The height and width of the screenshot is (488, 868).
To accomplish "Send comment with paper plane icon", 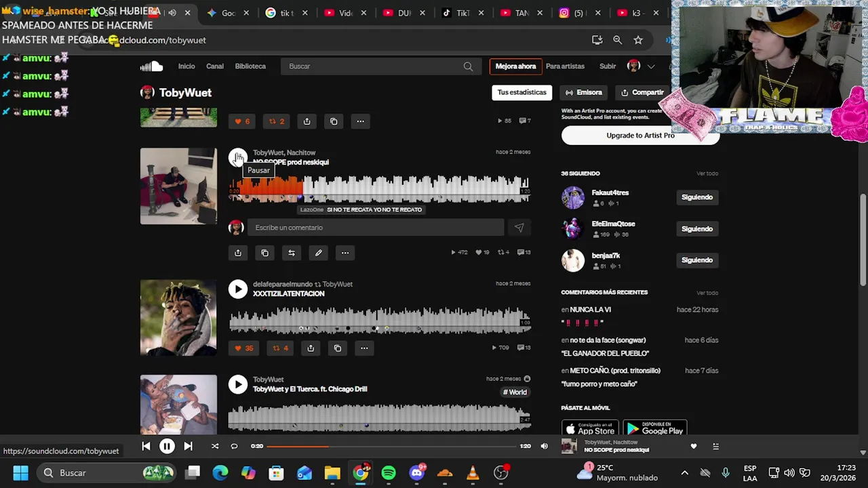I will (x=519, y=228).
